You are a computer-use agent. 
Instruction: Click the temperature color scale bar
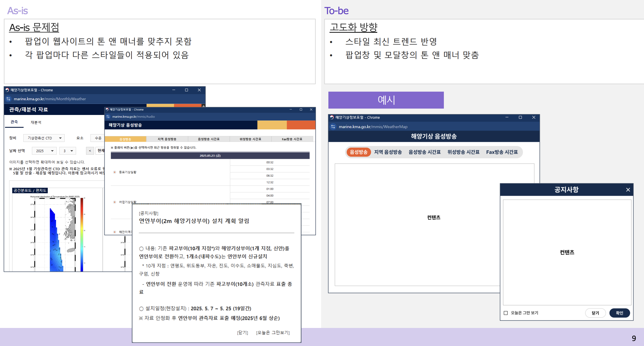pos(82,235)
